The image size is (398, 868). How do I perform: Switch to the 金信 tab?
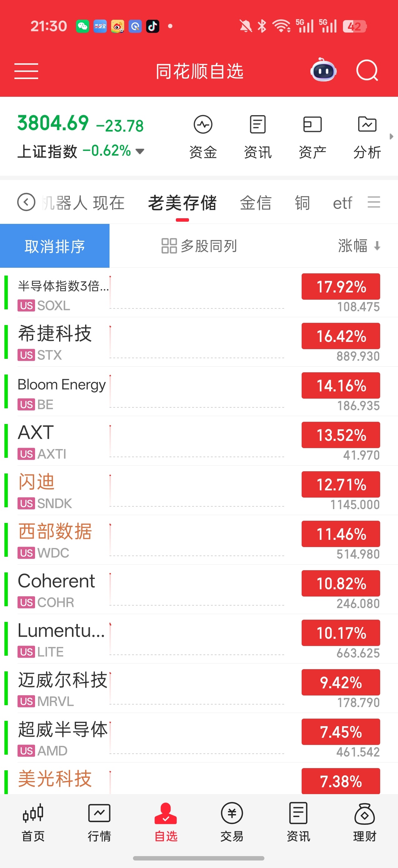(256, 203)
